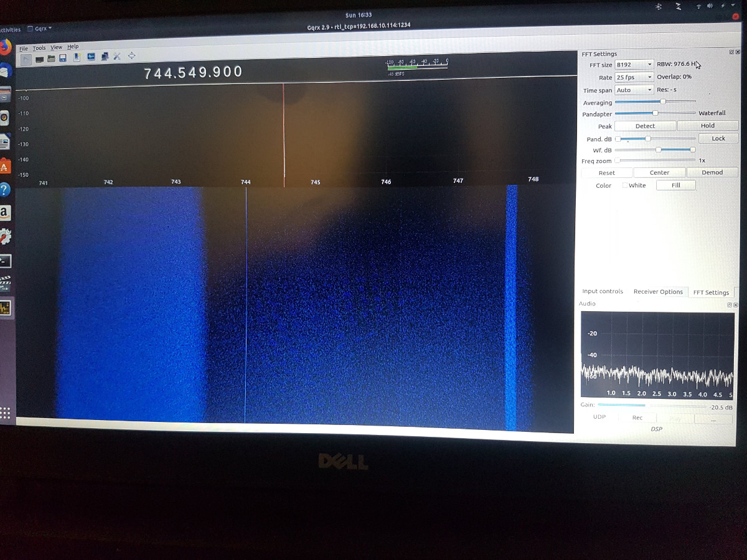747x560 pixels.
Task: Close the FFT Settings panel
Action: tap(738, 52)
